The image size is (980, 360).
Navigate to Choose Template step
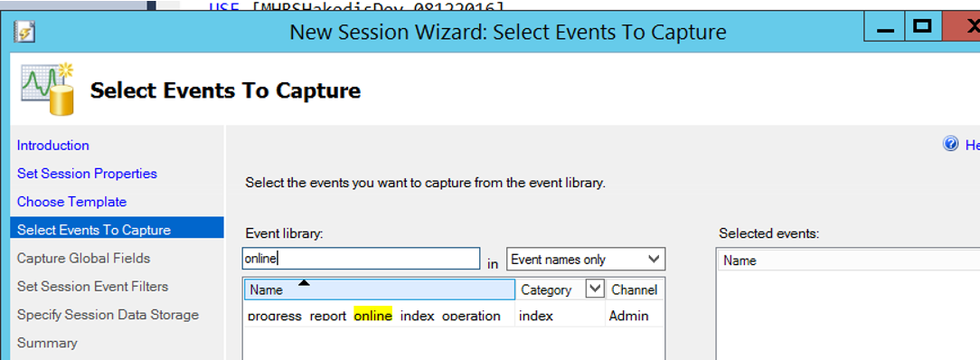72,201
